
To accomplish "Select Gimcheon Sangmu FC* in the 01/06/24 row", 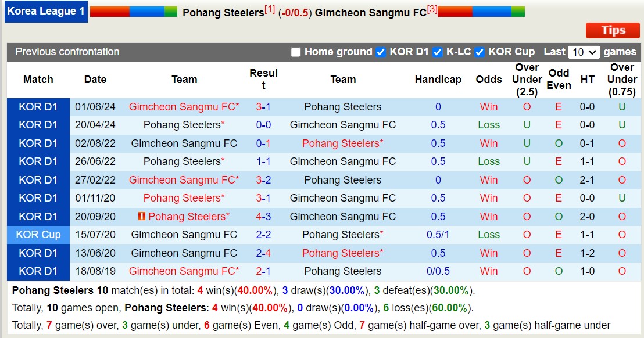I will pyautogui.click(x=184, y=107).
